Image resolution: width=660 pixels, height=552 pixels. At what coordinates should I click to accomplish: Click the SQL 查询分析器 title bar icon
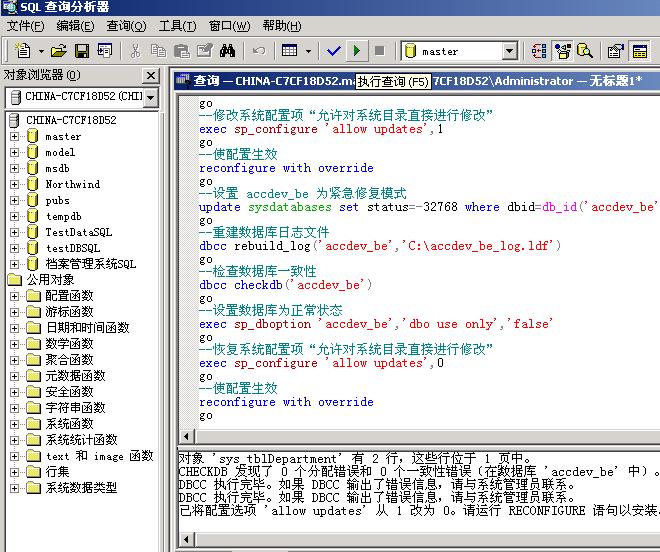coord(9,7)
